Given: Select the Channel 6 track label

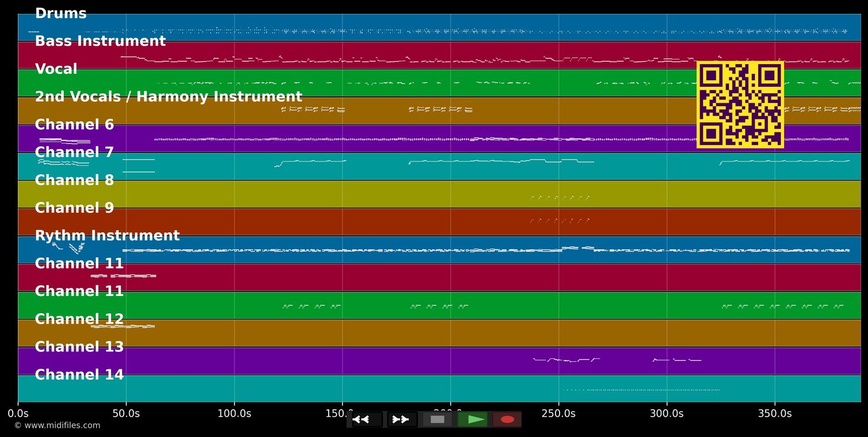Looking at the screenshot, I should pos(75,125).
